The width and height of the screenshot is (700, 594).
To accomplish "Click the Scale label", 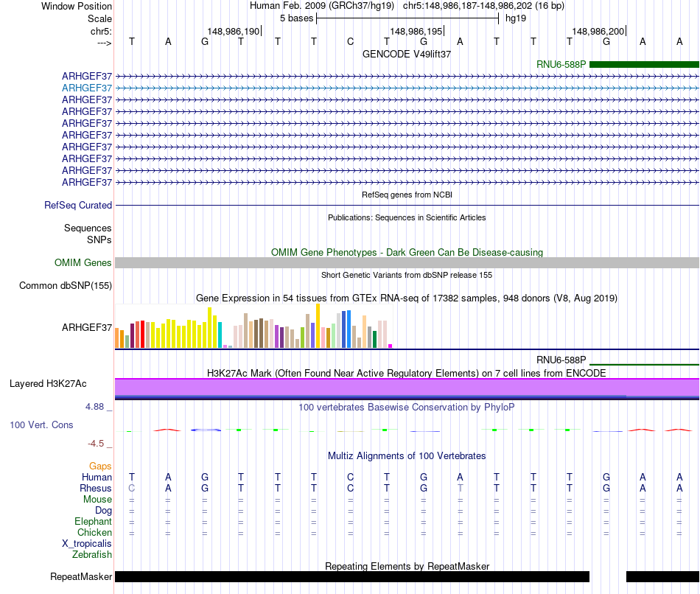I will (99, 18).
